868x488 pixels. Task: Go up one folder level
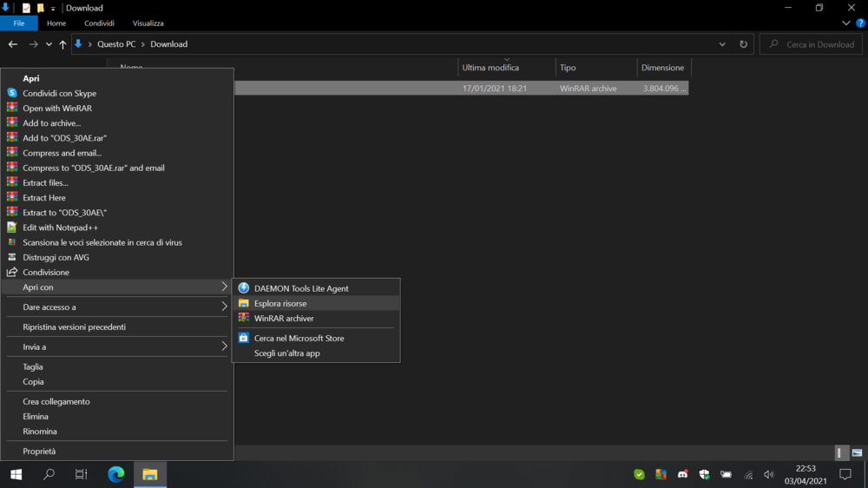(62, 44)
